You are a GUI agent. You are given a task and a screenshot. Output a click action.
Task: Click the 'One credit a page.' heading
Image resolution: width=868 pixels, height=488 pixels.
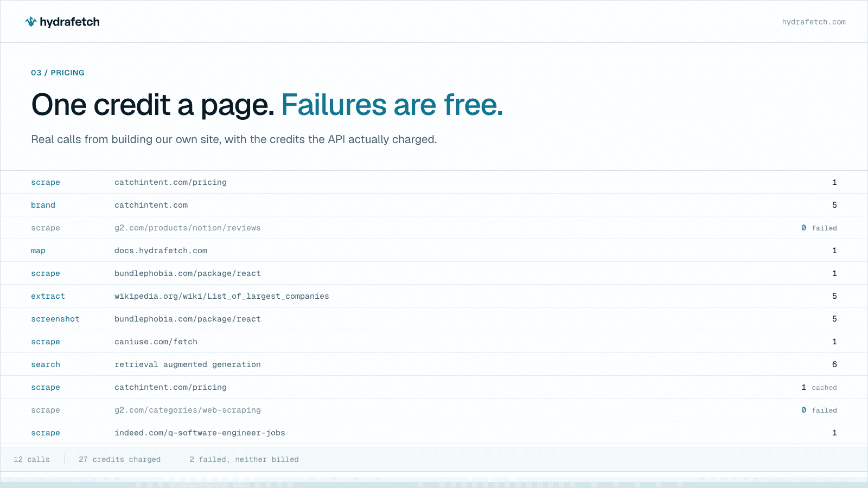[x=153, y=105]
